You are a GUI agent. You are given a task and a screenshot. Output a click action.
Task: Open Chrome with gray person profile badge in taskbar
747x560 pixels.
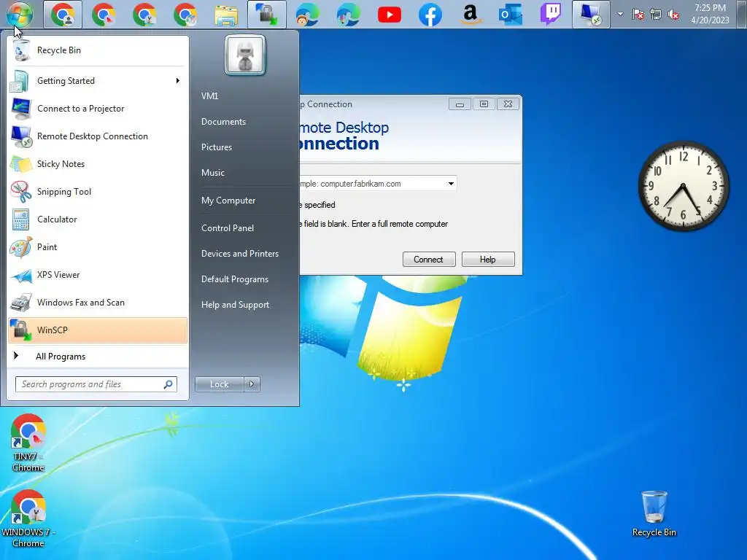point(63,15)
